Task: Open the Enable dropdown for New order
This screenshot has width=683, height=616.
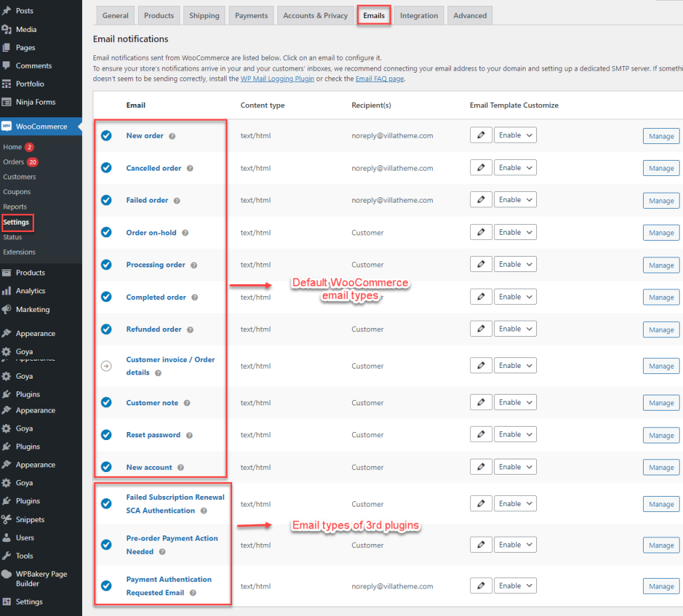Action: 515,135
